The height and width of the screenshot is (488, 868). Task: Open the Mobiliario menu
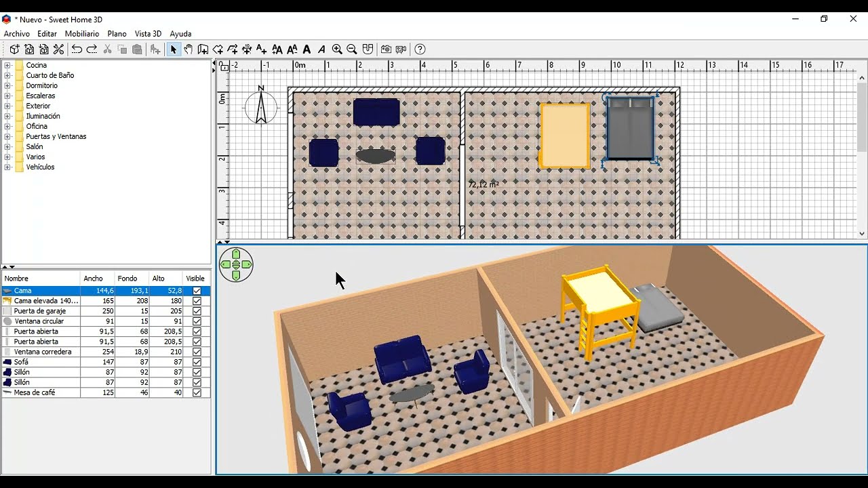(x=81, y=33)
